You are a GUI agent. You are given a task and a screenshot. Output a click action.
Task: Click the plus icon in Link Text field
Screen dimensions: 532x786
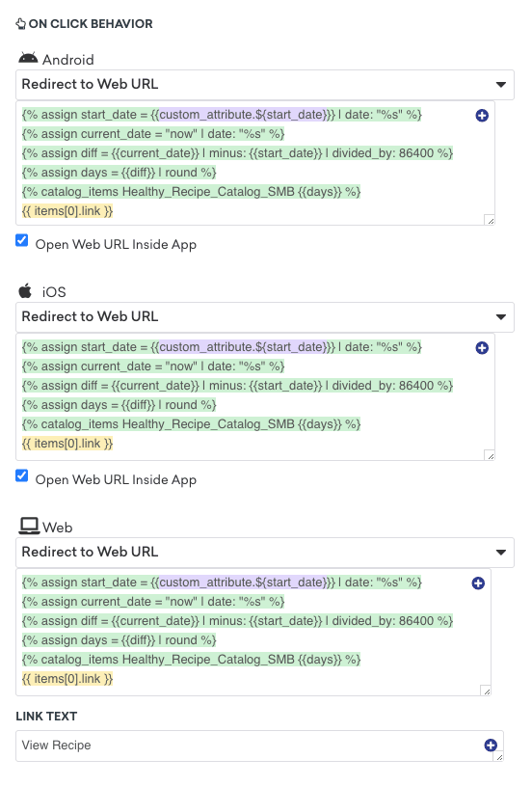click(491, 745)
